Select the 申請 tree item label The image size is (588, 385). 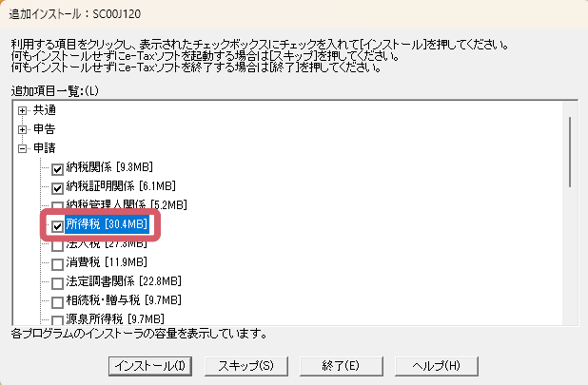point(45,148)
